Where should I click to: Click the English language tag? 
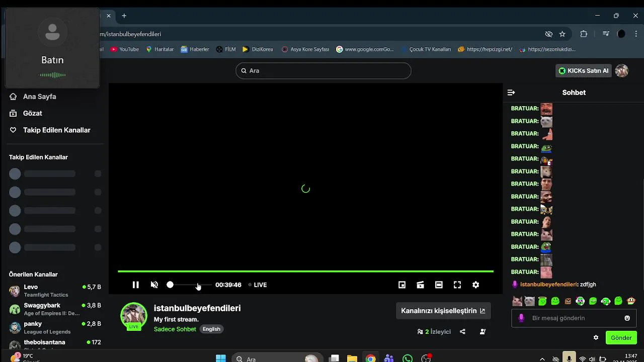(x=211, y=329)
